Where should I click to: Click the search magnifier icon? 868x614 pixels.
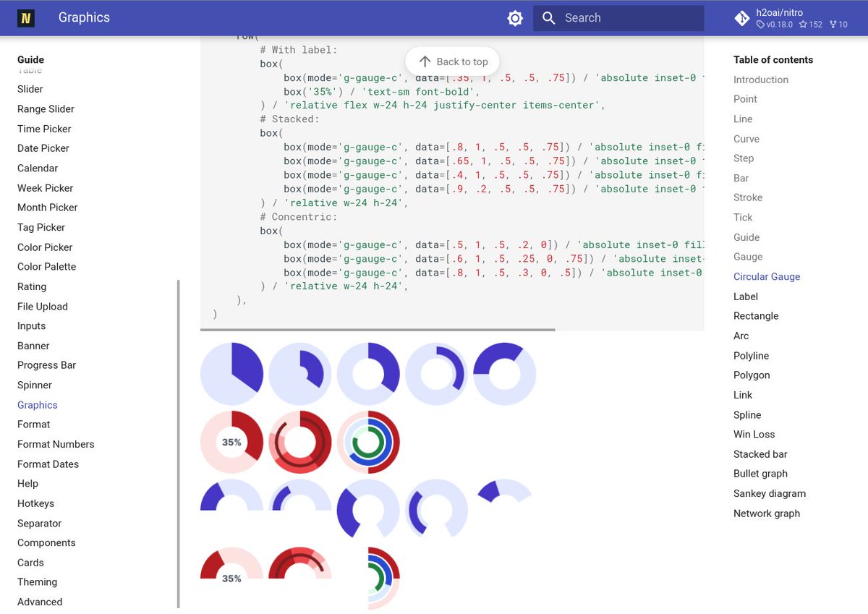(x=549, y=18)
